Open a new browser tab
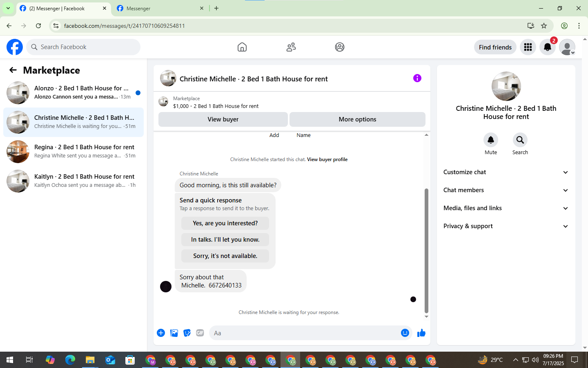 (216, 8)
